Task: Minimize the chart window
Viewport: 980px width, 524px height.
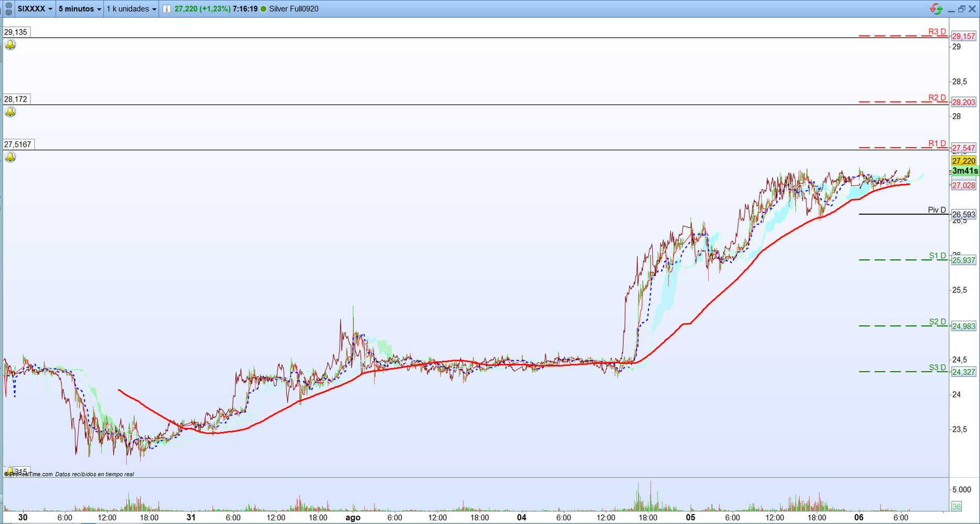Action: tap(951, 9)
